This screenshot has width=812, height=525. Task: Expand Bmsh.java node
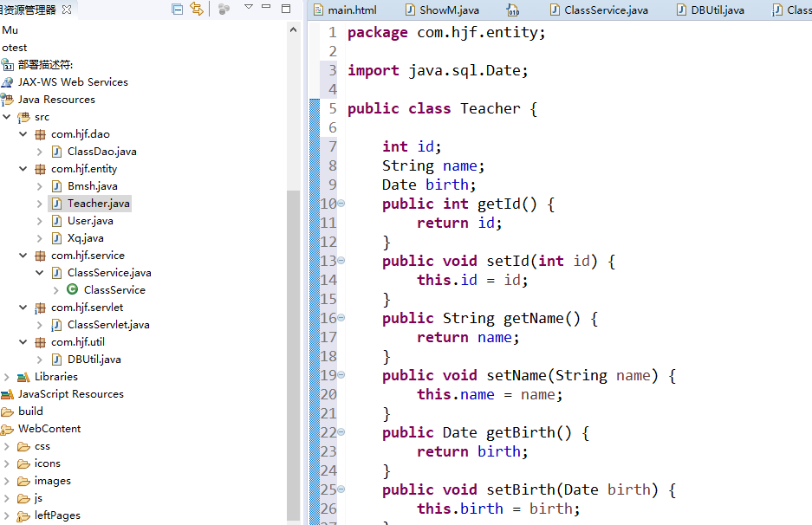pyautogui.click(x=39, y=186)
